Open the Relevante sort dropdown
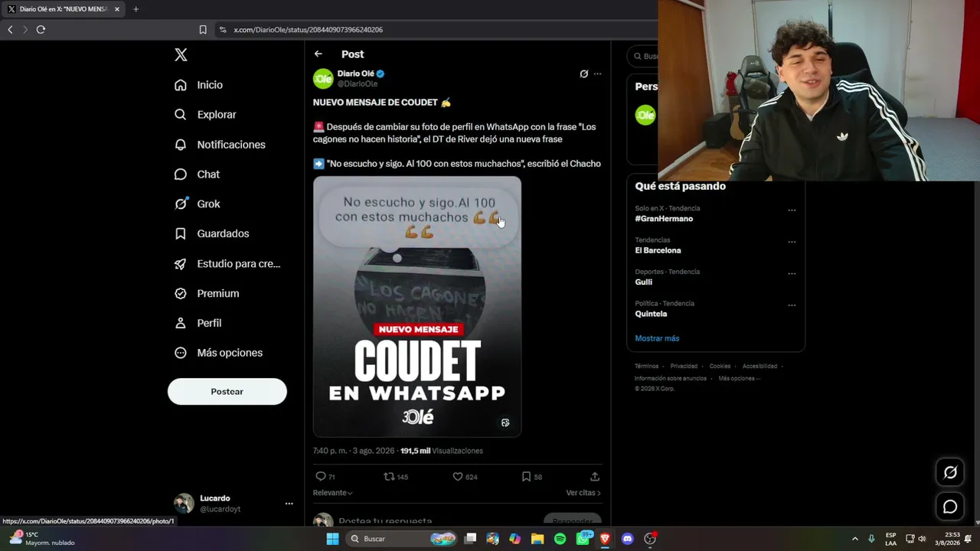Viewport: 980px width, 551px height. coord(333,493)
